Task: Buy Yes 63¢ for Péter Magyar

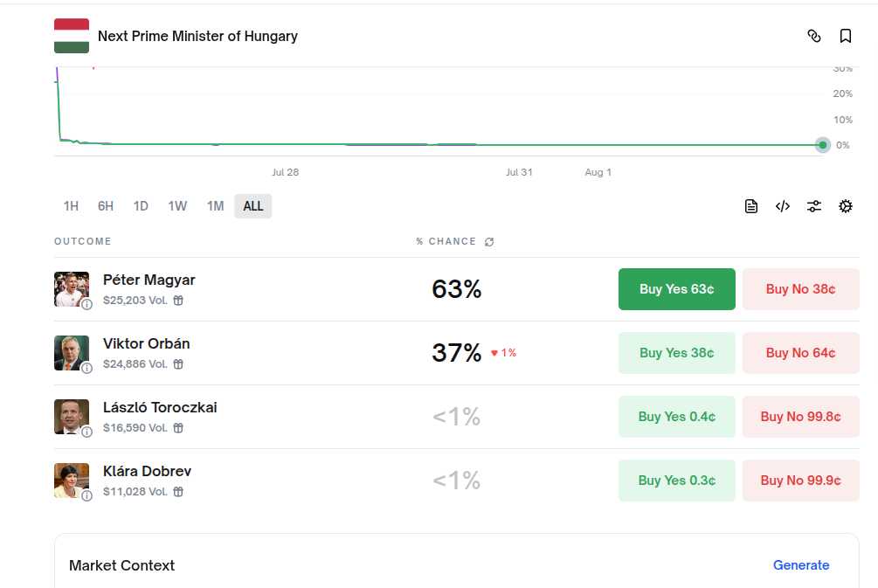Action: (676, 289)
